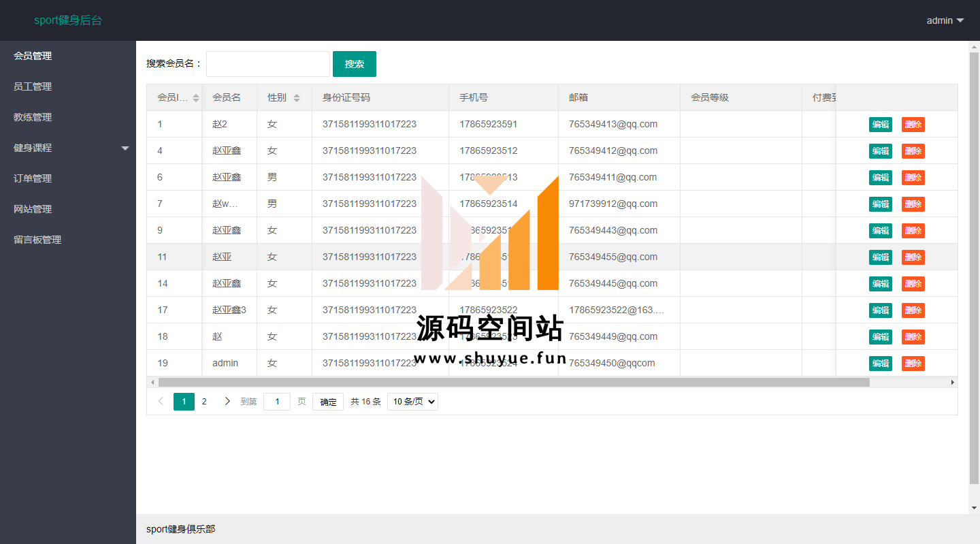Focus the 搜索会员名 search input
980x544 pixels.
pos(268,64)
